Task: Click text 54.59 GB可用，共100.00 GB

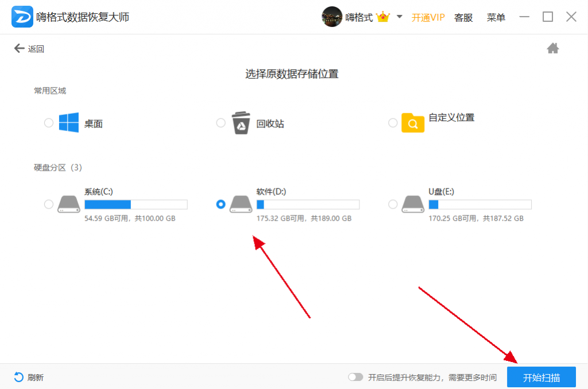Action: pyautogui.click(x=130, y=218)
